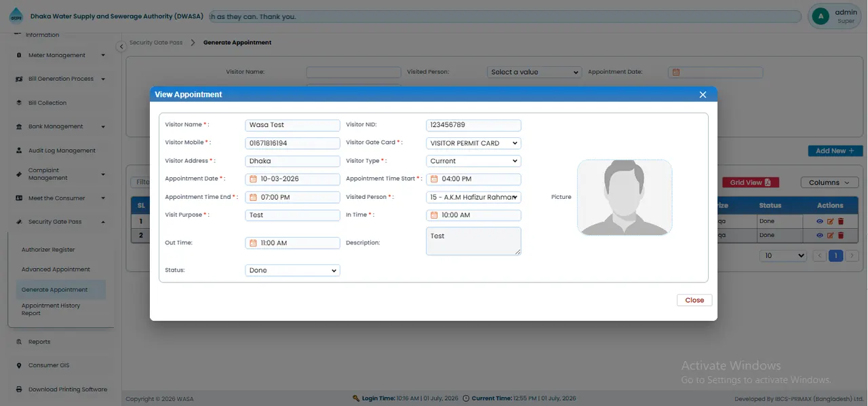868x406 pixels.
Task: Click the Visitor Name filter field
Action: pyautogui.click(x=353, y=72)
